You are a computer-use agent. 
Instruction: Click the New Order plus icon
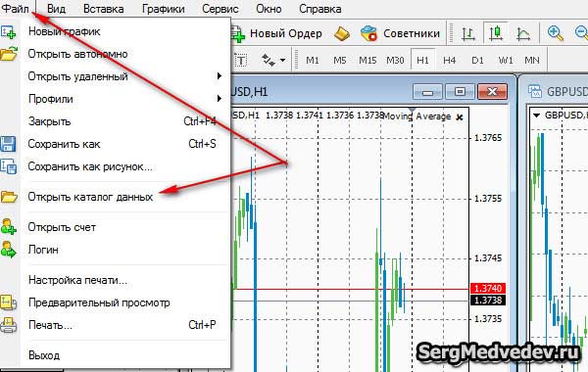pos(238,34)
